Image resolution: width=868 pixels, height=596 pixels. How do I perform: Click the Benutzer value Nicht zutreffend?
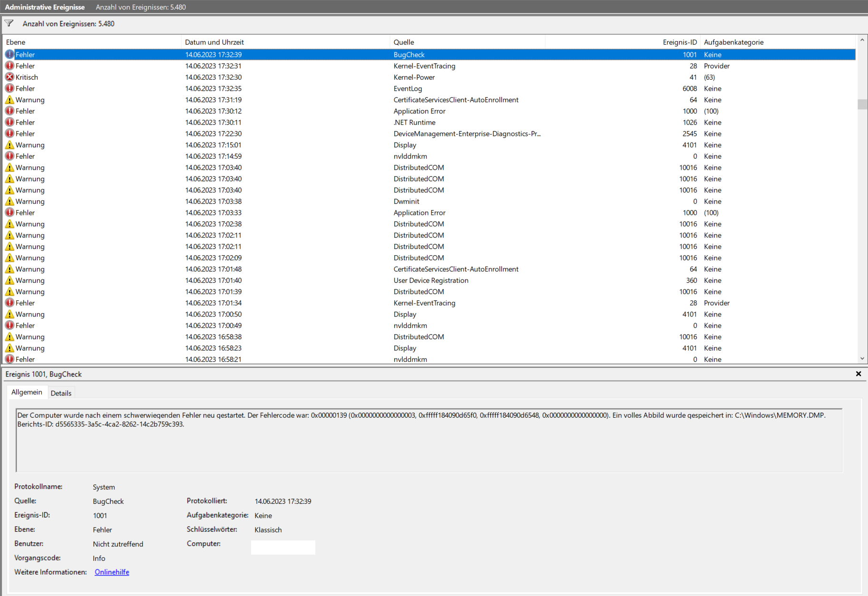tap(118, 544)
